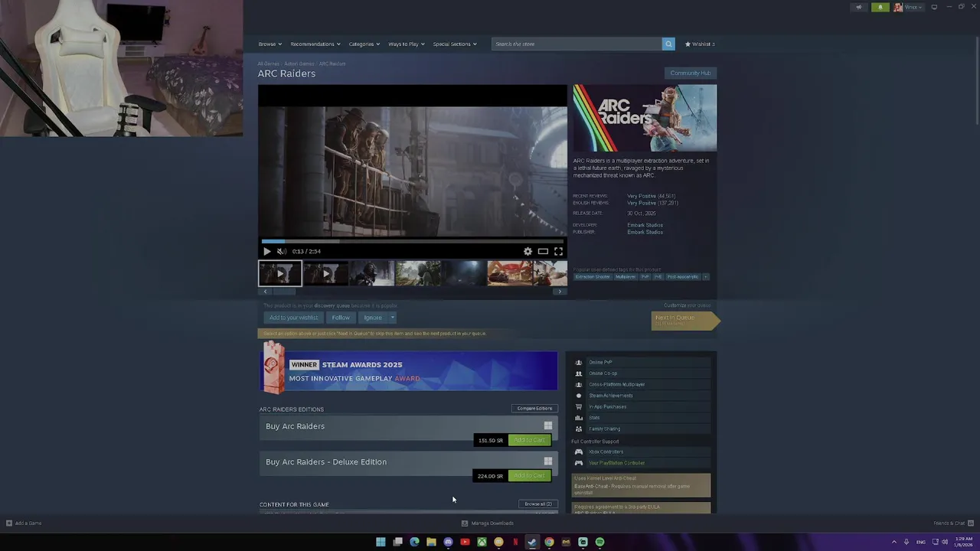This screenshot has height=551, width=980.
Task: Select the second trailer video thumbnail
Action: [326, 273]
